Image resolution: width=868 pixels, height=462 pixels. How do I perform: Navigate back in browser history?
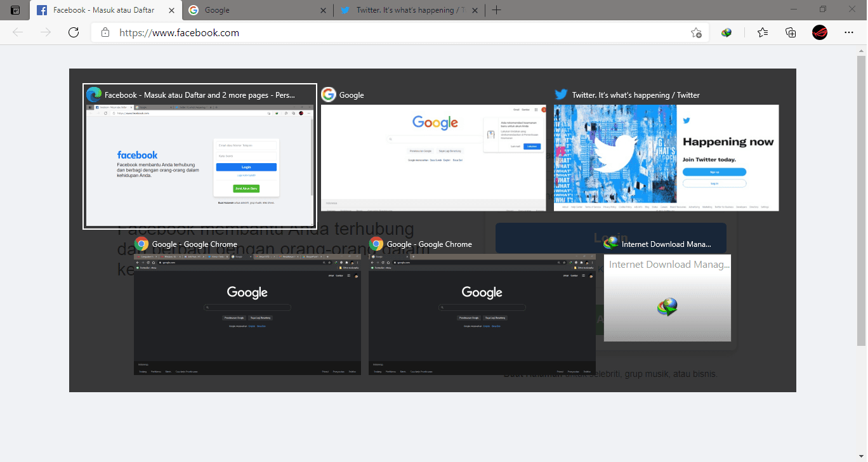point(17,32)
